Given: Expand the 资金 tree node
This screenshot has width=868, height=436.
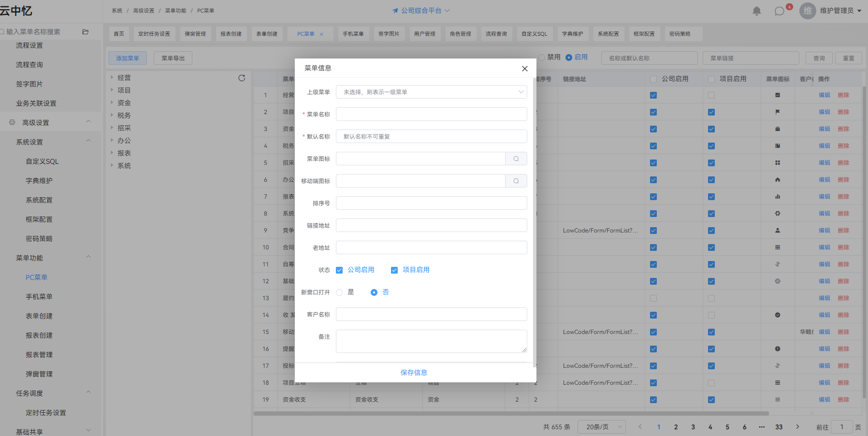Looking at the screenshot, I should (x=112, y=102).
